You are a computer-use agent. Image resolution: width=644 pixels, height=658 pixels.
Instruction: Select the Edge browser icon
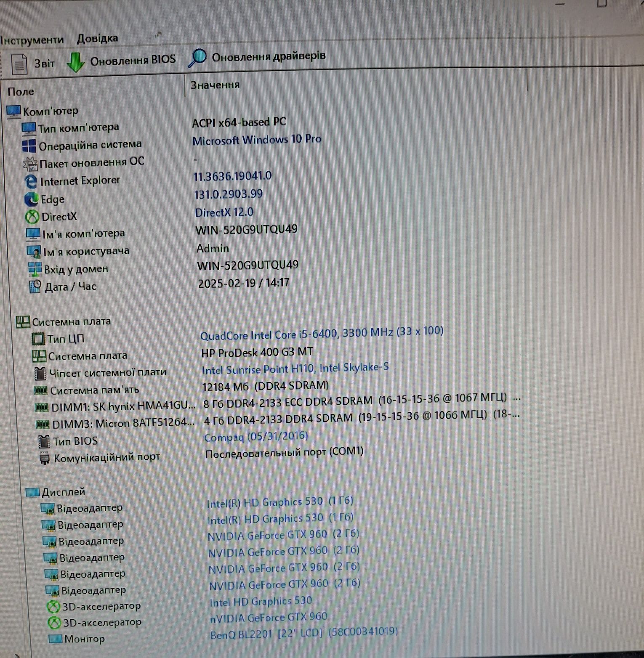coord(32,199)
